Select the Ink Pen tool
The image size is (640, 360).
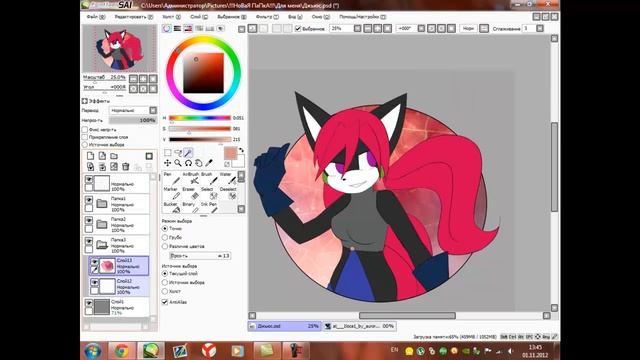(x=209, y=207)
